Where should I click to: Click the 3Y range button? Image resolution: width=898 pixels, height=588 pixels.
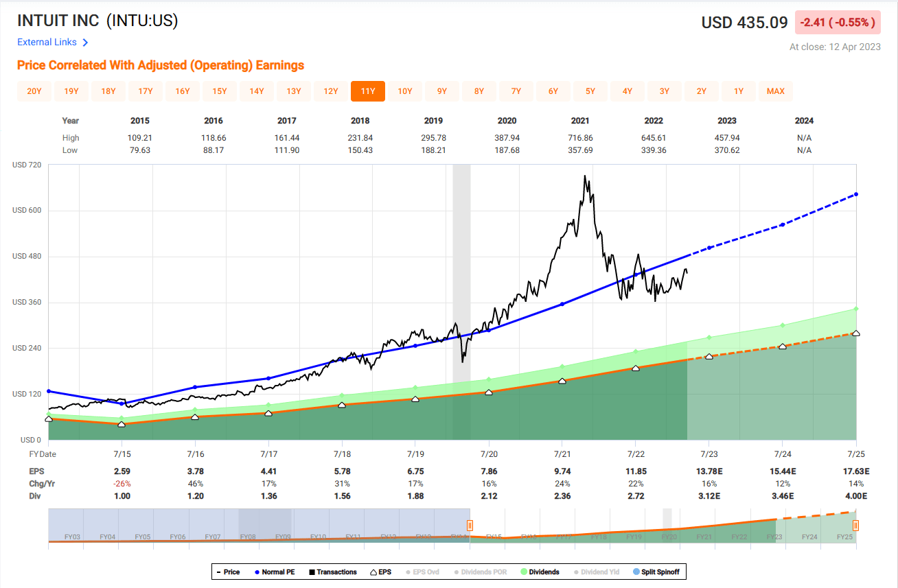(x=664, y=90)
